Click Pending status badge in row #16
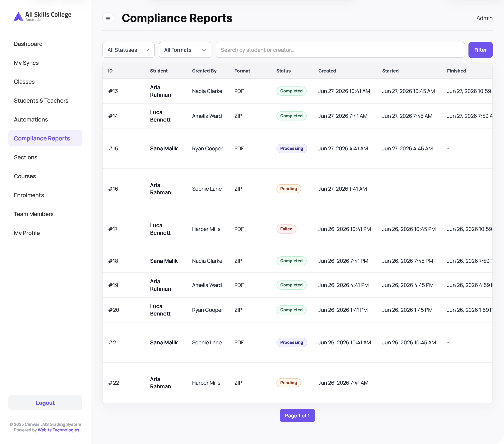The image size is (504, 444). tap(289, 189)
